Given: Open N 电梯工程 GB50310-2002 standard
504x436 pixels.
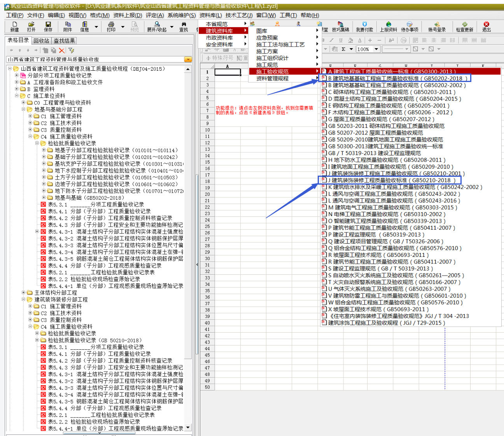Looking at the screenshot, I should click(x=383, y=214).
